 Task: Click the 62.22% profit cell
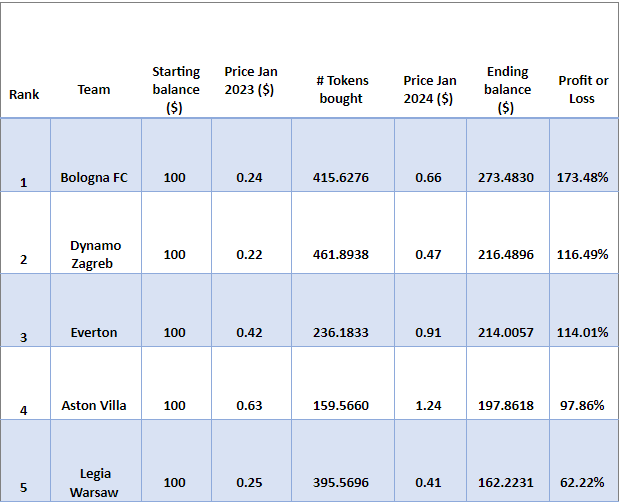pos(582,483)
